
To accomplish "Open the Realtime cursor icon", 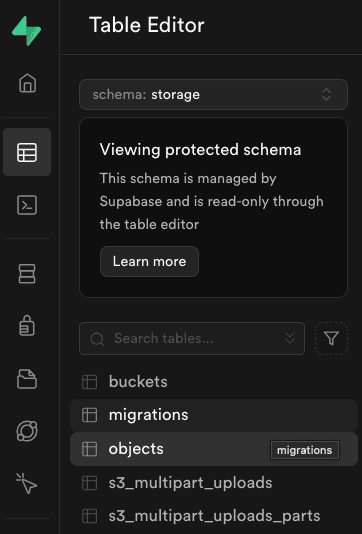I will coord(27,483).
